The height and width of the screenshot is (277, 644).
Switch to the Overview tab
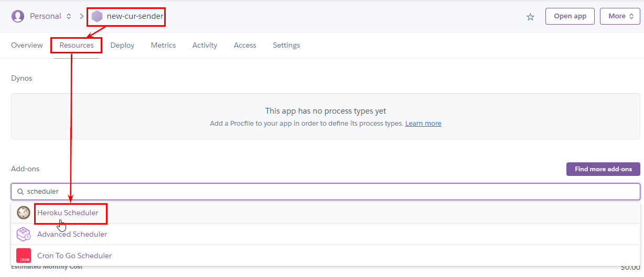pos(27,46)
